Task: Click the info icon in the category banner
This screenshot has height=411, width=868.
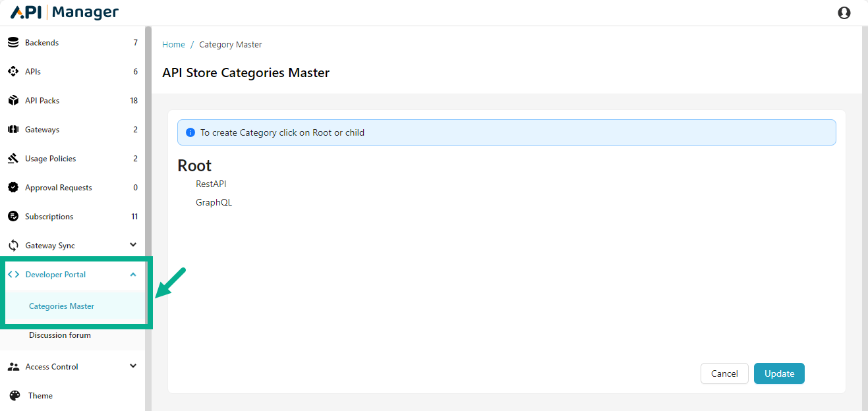Action: coord(190,132)
